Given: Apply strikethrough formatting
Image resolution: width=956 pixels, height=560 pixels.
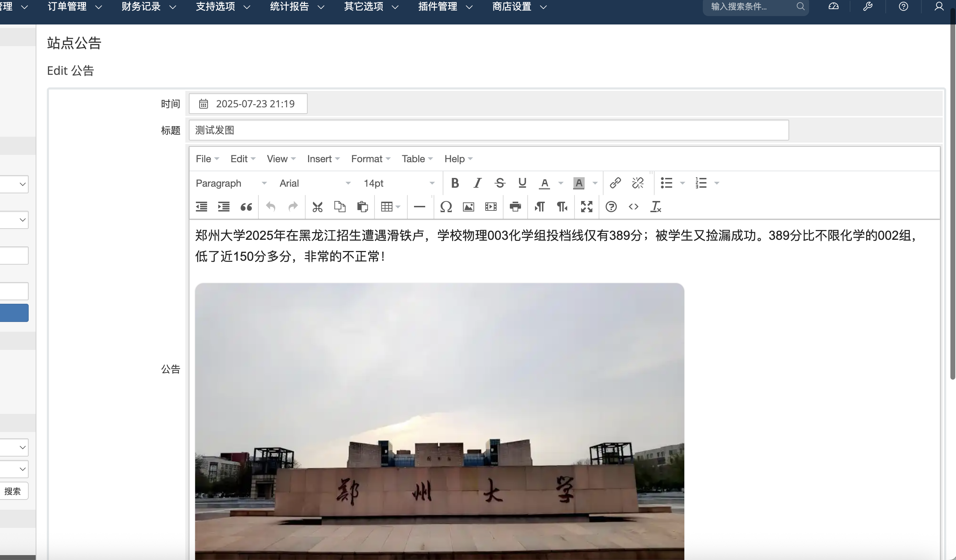Looking at the screenshot, I should pos(500,183).
